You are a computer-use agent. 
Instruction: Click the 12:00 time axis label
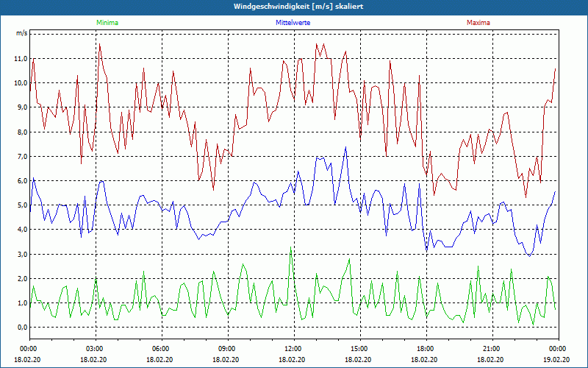pos(293,349)
